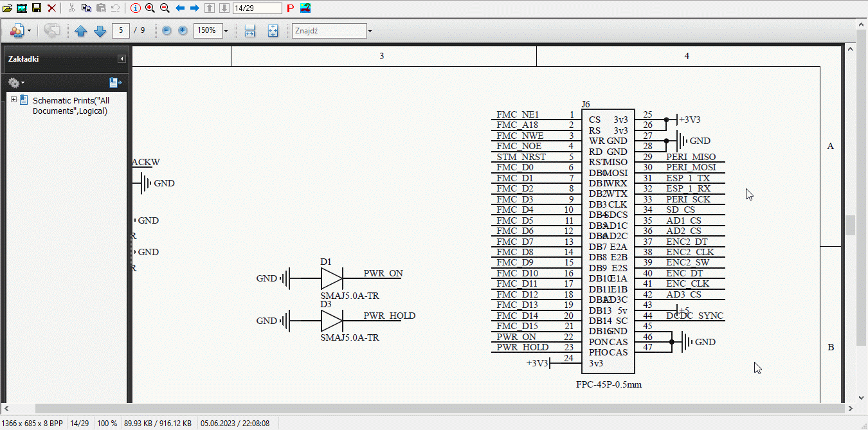Click the fit page width icon
The image size is (868, 430).
[250, 31]
